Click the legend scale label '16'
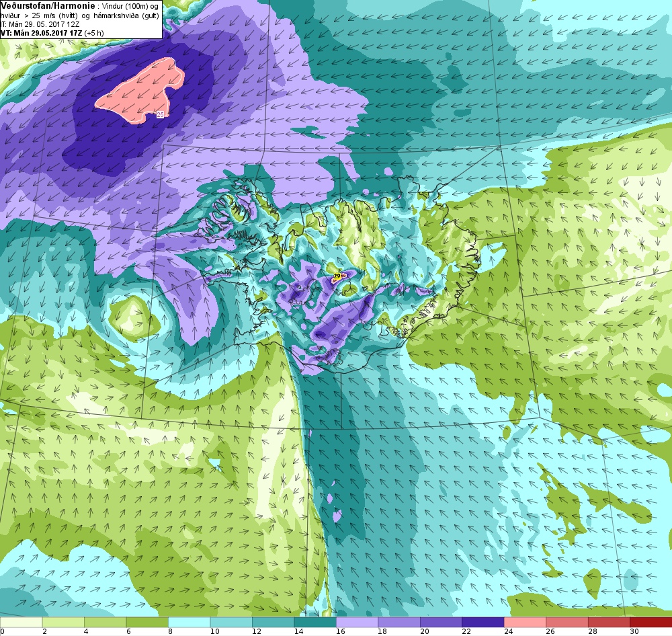This screenshot has height=636, width=672. coord(341,631)
